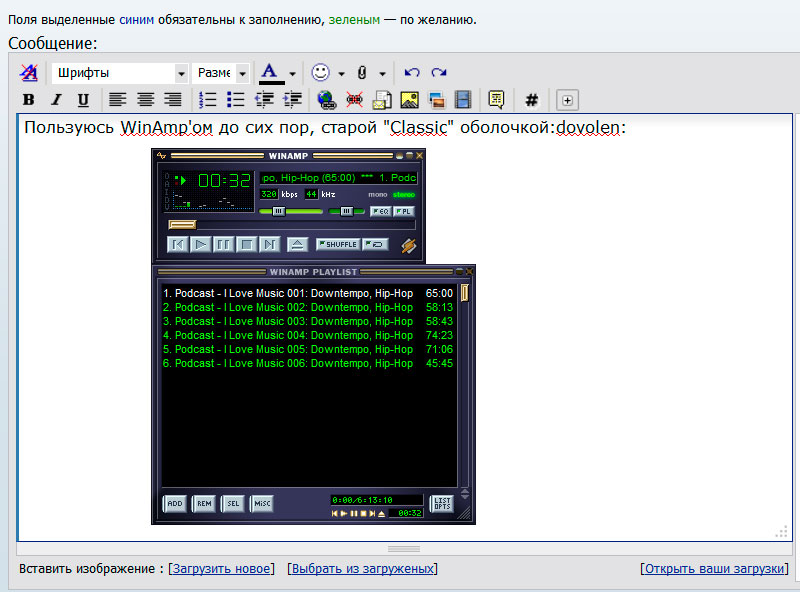Insert a hyperlink with the globe icon
Viewport: 800px width, 592px height.
pyautogui.click(x=327, y=100)
